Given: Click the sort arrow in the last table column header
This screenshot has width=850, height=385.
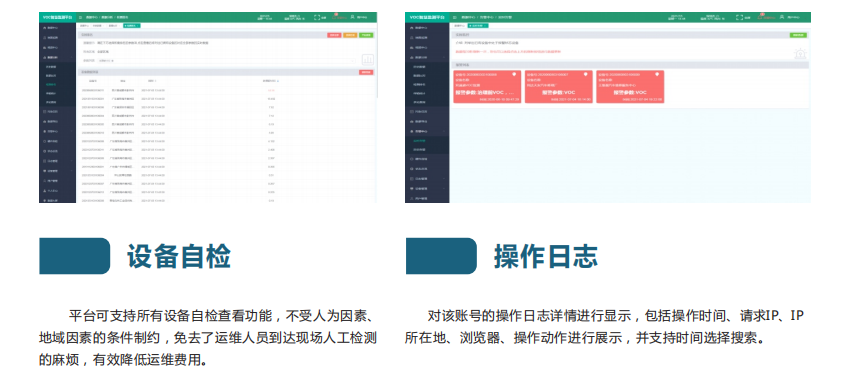Looking at the screenshot, I should (x=278, y=81).
